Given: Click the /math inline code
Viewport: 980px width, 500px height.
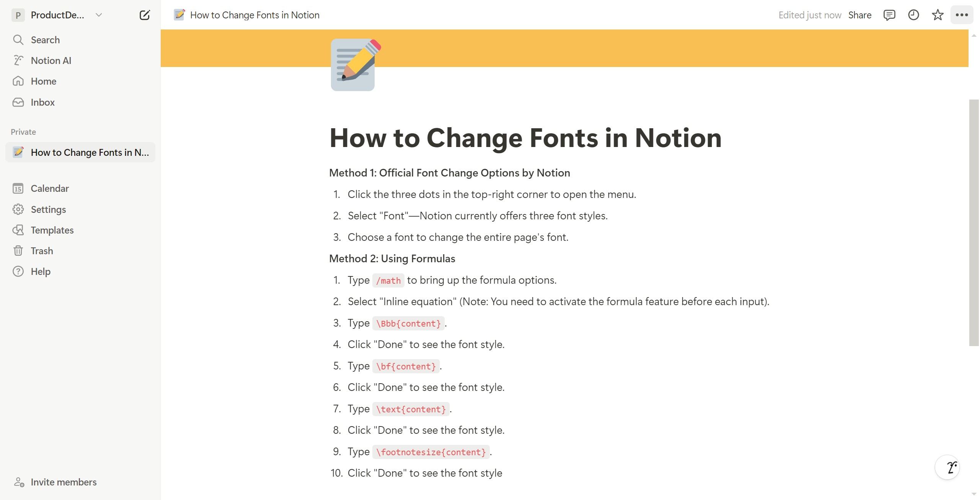Looking at the screenshot, I should pyautogui.click(x=388, y=281).
